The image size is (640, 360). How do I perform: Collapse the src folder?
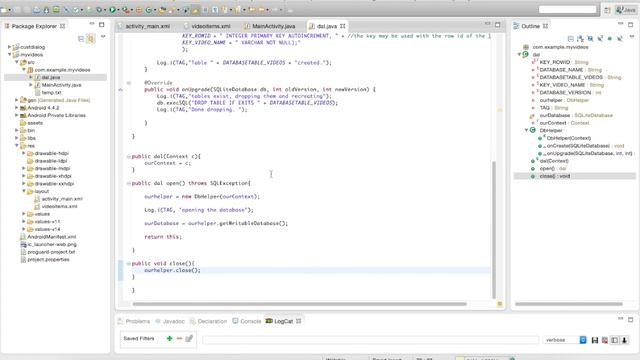(17, 62)
